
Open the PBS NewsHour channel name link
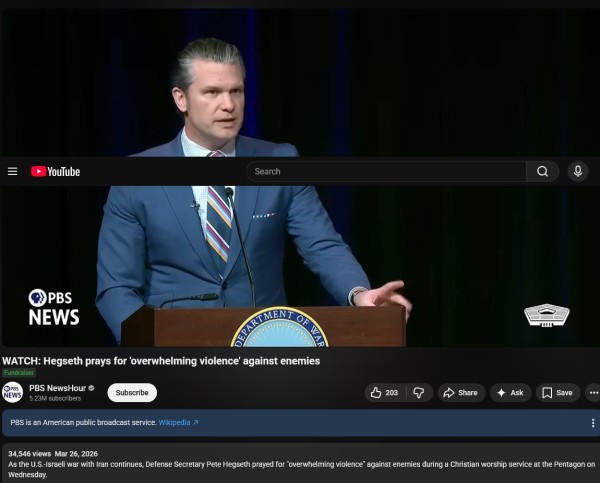(x=56, y=387)
